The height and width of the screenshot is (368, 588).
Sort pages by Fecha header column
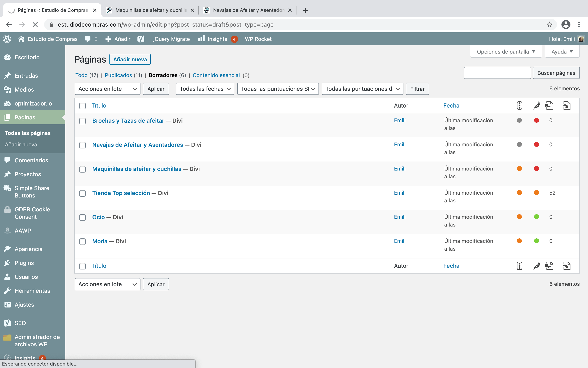coord(451,105)
